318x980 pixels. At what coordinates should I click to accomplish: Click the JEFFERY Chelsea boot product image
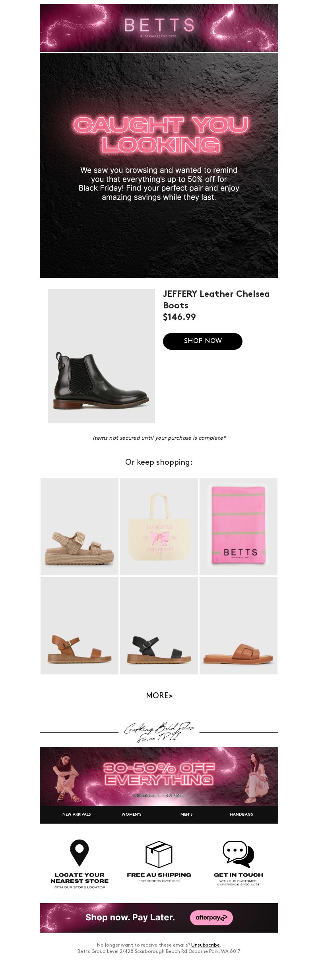coord(101,356)
